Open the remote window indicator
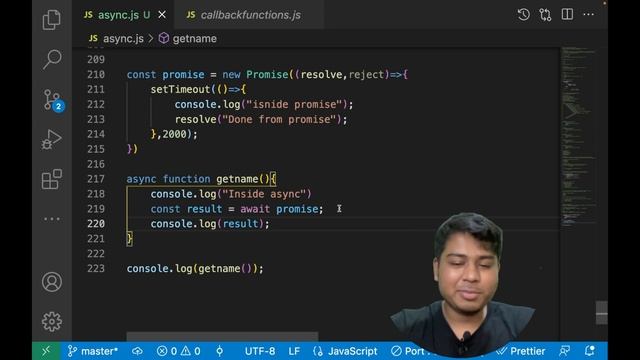 (x=46, y=351)
